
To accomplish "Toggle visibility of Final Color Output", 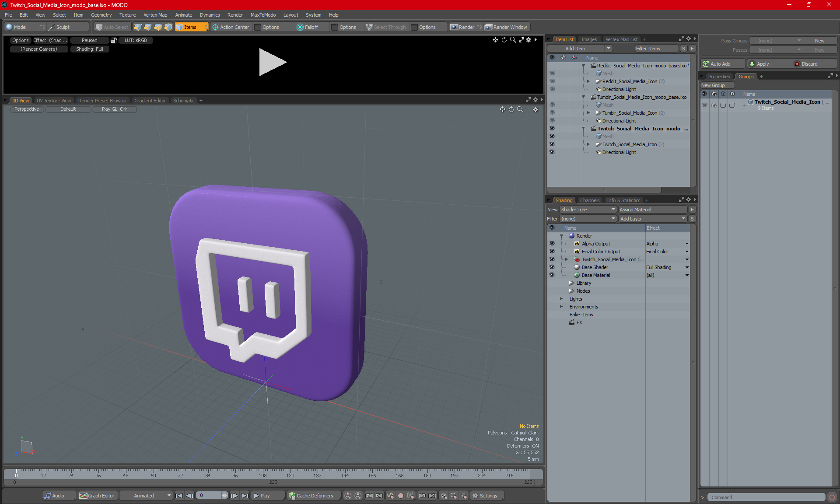I will pyautogui.click(x=552, y=252).
